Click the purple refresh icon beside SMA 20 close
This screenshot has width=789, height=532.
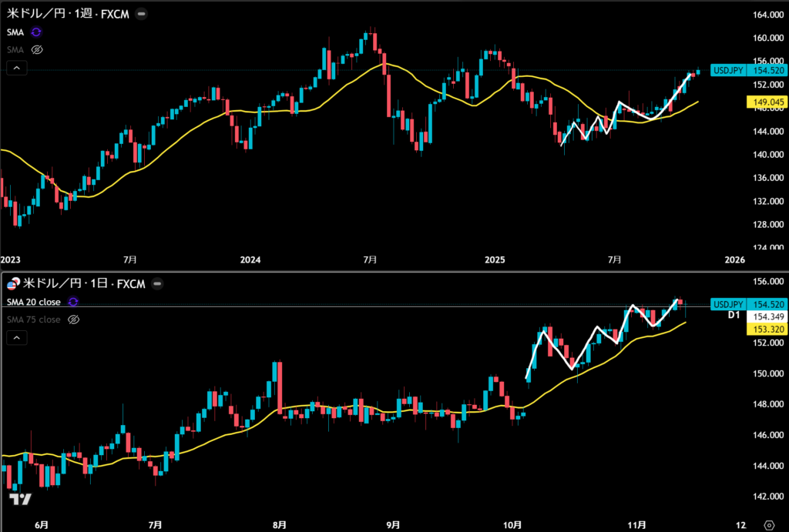[74, 302]
